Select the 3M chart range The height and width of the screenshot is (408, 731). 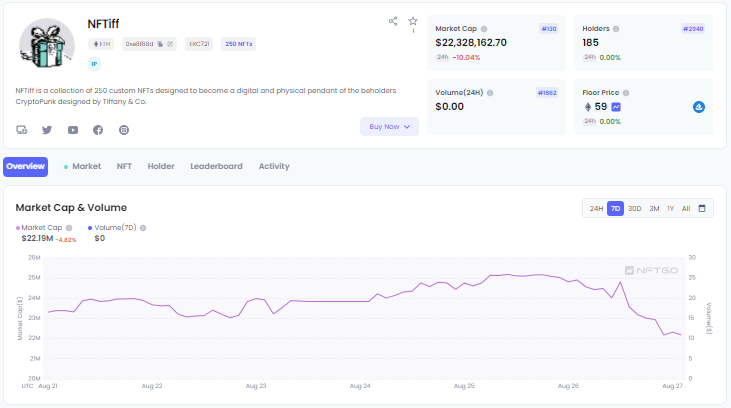coord(655,208)
